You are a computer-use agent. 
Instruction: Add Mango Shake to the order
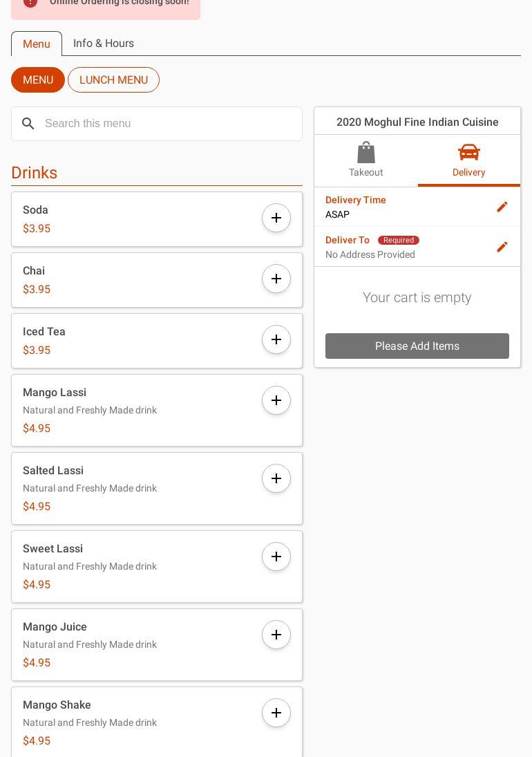coord(276,713)
